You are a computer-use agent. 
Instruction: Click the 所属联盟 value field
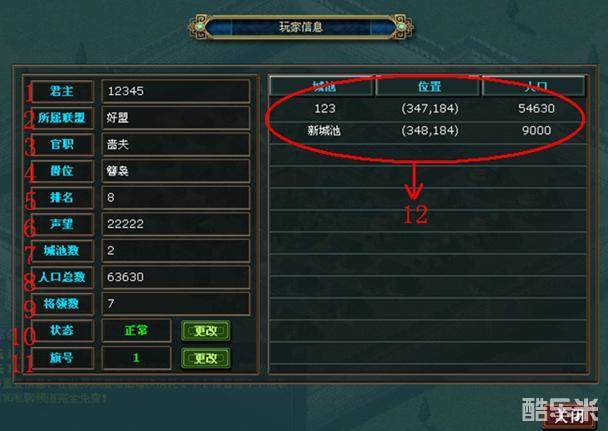click(176, 118)
